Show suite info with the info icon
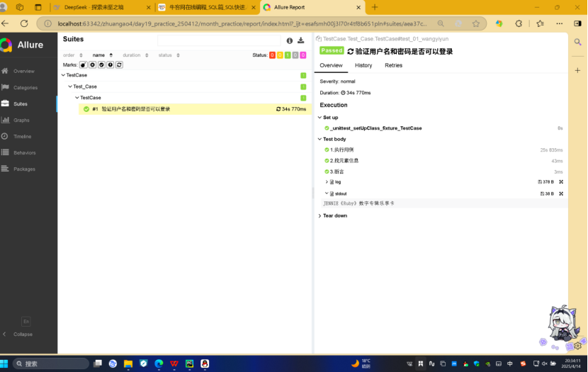This screenshot has height=372, width=588. (290, 40)
